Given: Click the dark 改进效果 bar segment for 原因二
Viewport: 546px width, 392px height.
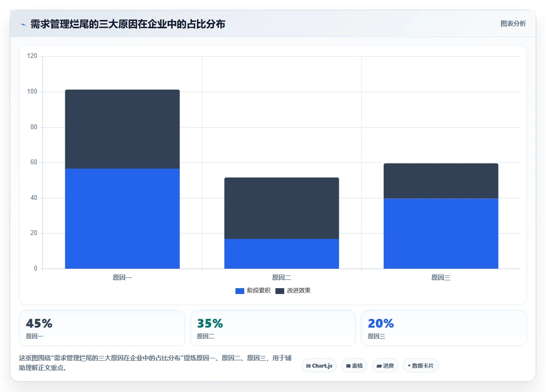Looking at the screenshot, I should click(281, 208).
